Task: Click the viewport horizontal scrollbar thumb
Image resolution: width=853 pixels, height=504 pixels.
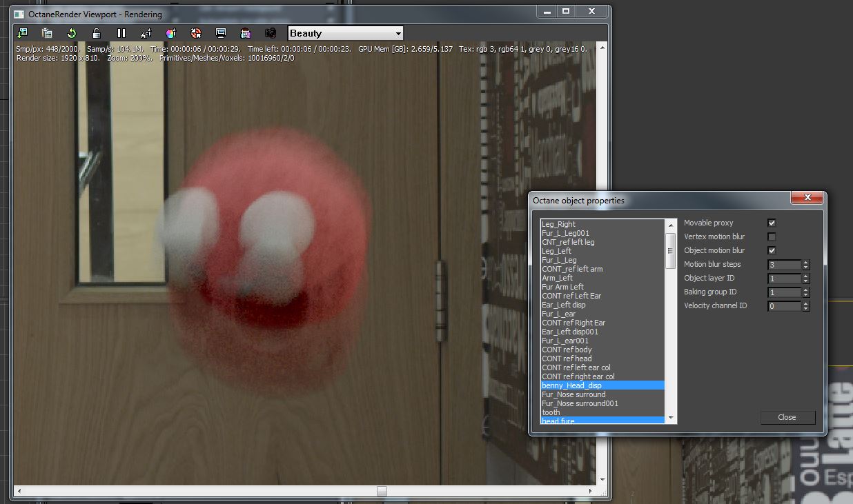Action: tap(382, 491)
